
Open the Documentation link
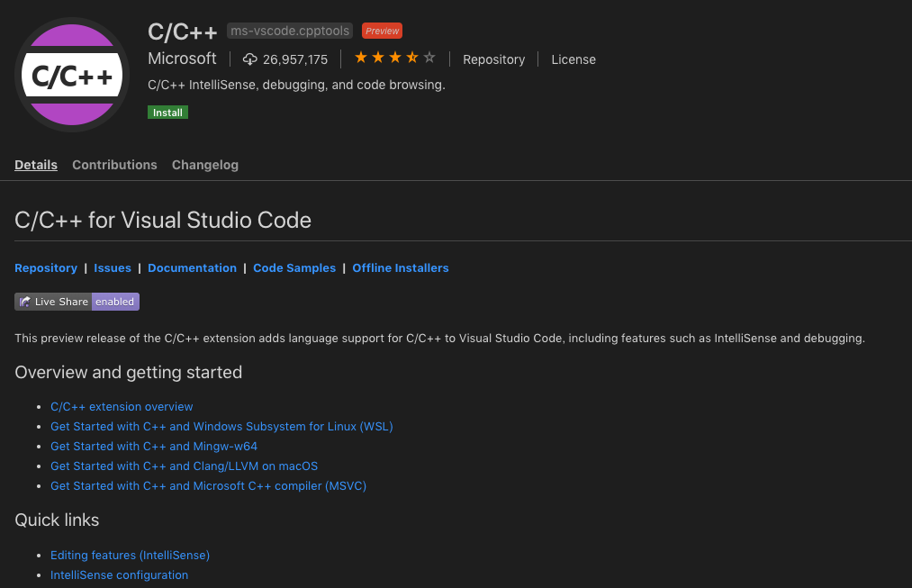[192, 268]
